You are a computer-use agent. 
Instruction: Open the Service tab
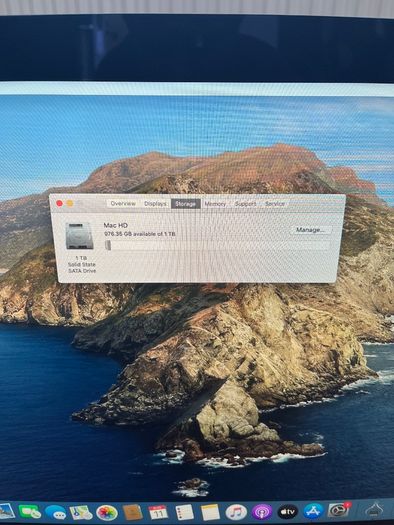pyautogui.click(x=275, y=204)
